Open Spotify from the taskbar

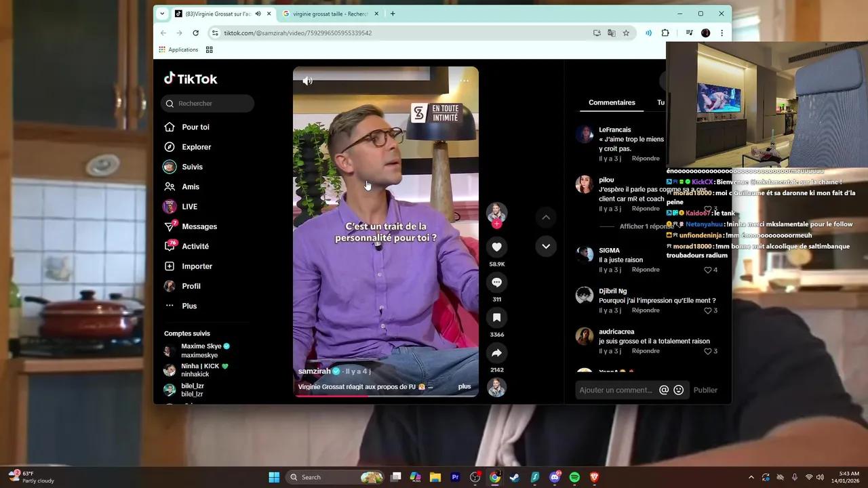click(x=574, y=477)
